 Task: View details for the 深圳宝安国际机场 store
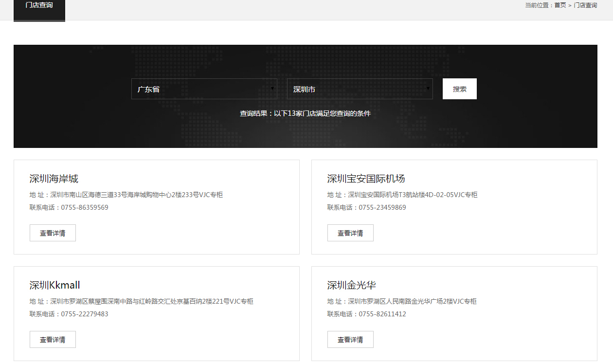click(350, 233)
